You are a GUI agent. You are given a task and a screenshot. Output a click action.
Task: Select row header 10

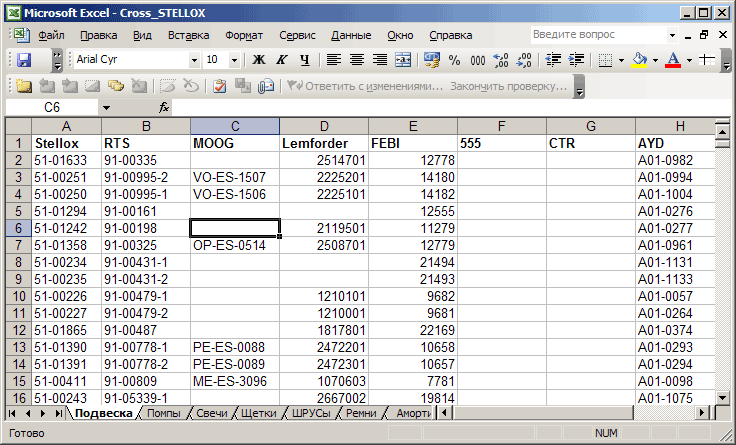(x=18, y=296)
